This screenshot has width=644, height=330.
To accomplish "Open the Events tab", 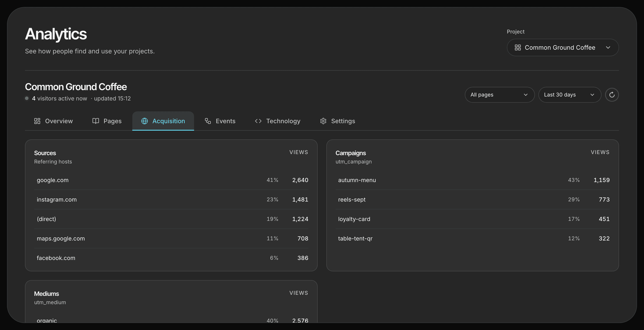I will coord(220,121).
